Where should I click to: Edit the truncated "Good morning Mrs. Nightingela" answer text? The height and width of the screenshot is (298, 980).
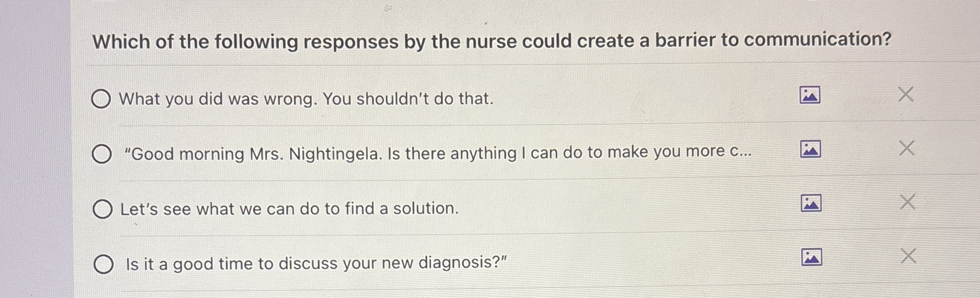pyautogui.click(x=438, y=153)
